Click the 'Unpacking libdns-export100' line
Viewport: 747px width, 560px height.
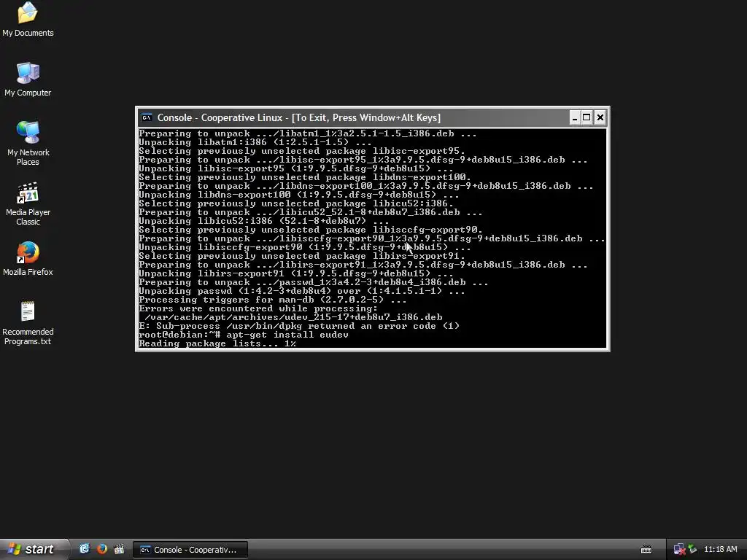click(x=298, y=195)
